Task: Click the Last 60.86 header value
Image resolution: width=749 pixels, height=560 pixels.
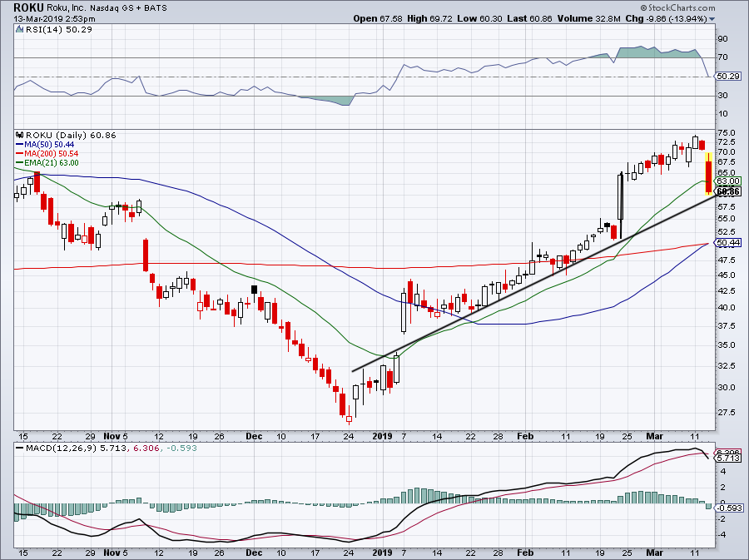Action: [530, 18]
